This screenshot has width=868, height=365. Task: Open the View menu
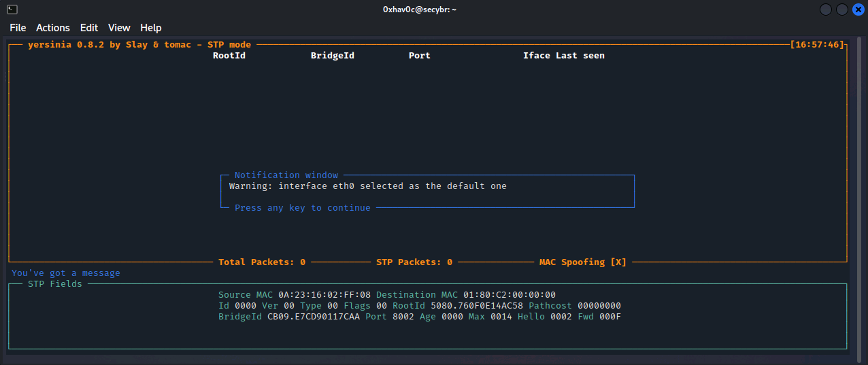click(x=119, y=28)
